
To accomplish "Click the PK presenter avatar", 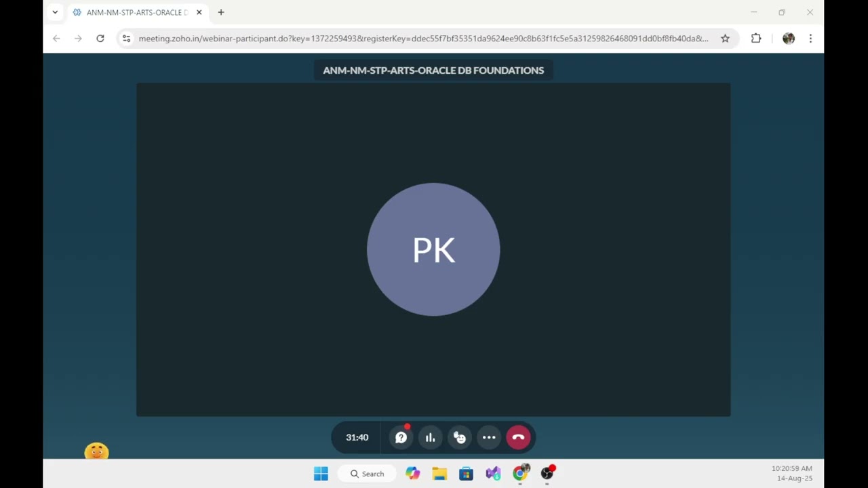I will pyautogui.click(x=433, y=249).
